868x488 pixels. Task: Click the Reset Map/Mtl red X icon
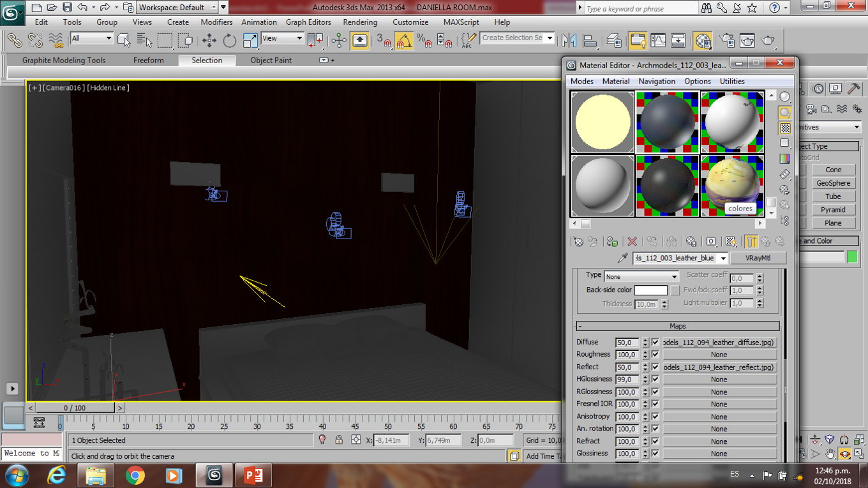coord(632,242)
